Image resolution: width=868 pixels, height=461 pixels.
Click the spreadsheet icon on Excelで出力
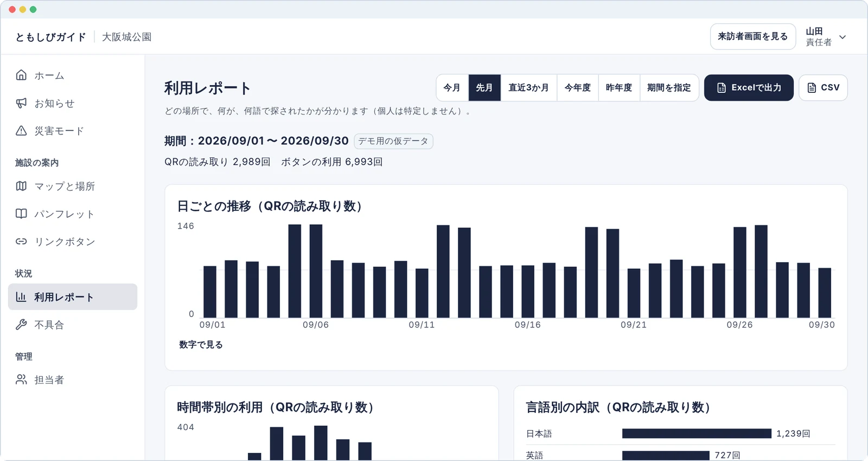click(721, 88)
